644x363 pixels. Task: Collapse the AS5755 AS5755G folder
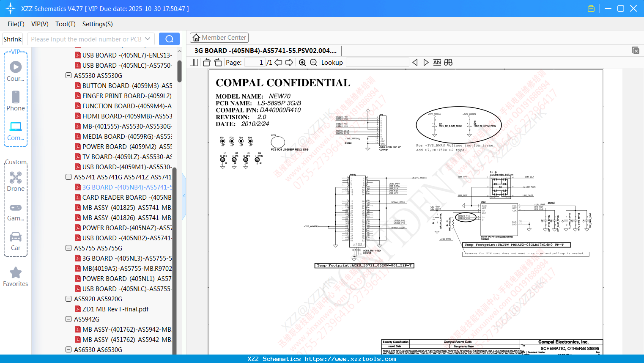coord(69,248)
